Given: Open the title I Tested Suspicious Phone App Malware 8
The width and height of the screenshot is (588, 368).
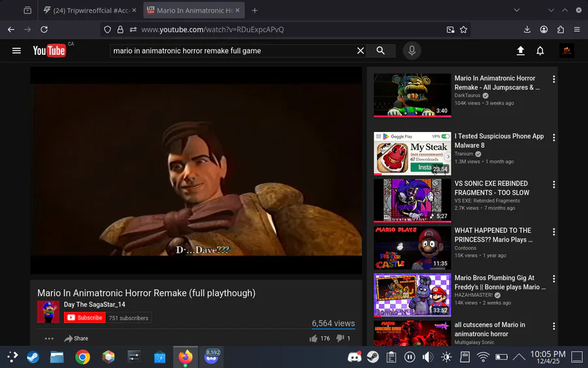Looking at the screenshot, I should pos(499,141).
